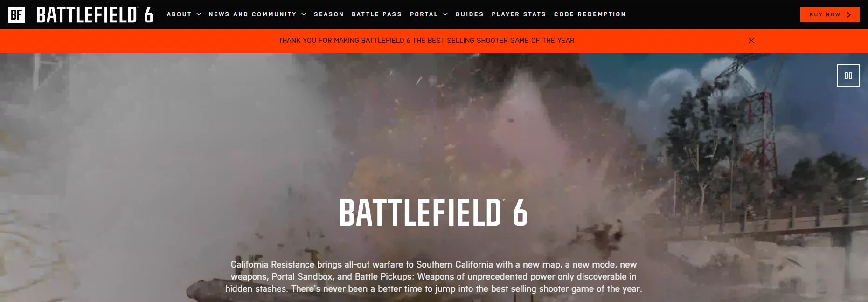Open the About menu label
868x302 pixels.
(179, 14)
